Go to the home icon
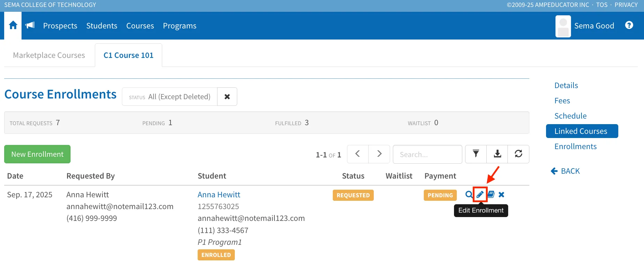This screenshot has width=644, height=267. click(13, 25)
